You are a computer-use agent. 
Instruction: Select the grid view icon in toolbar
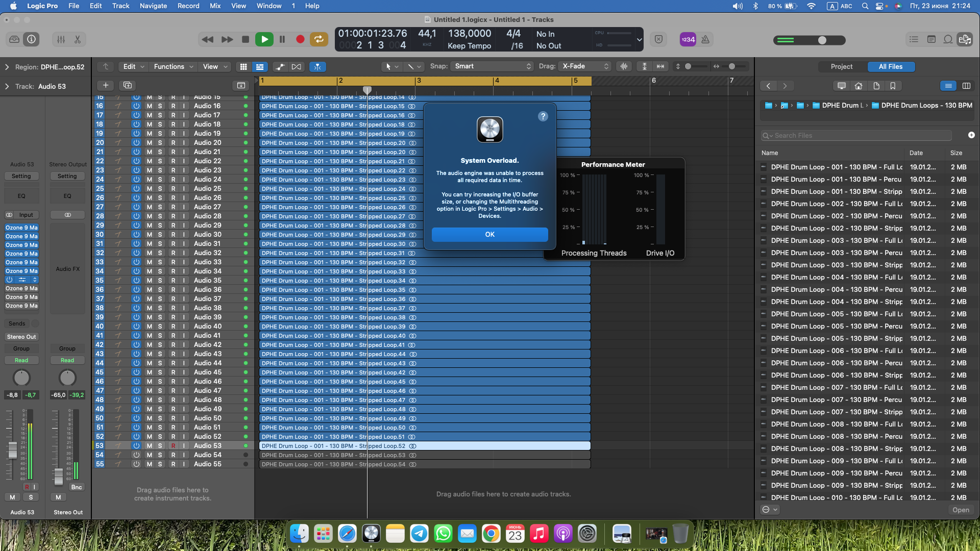(x=243, y=67)
